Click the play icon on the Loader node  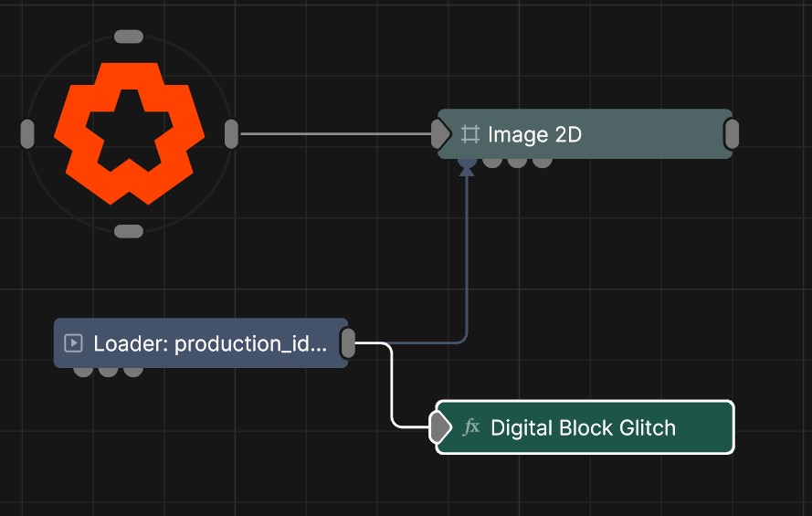(74, 343)
